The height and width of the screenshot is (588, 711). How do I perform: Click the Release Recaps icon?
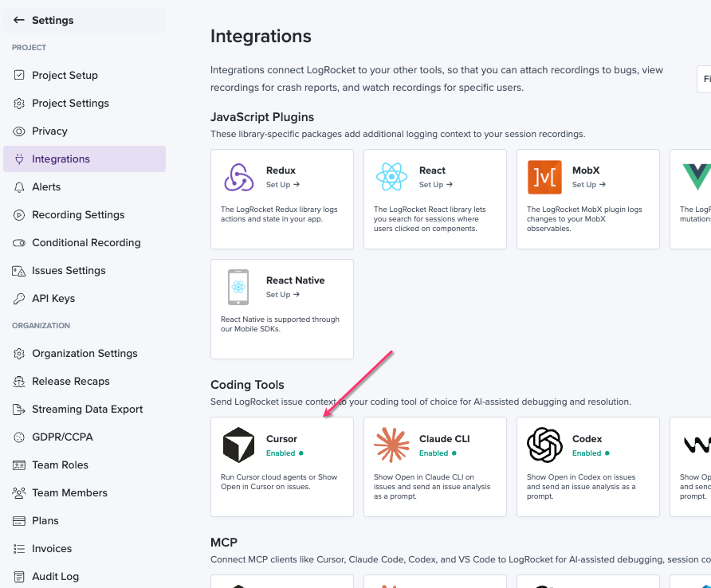(x=19, y=382)
